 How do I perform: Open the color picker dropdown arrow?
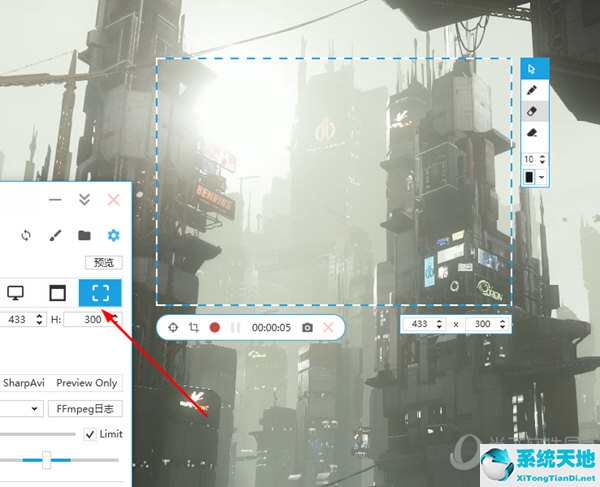click(x=542, y=177)
